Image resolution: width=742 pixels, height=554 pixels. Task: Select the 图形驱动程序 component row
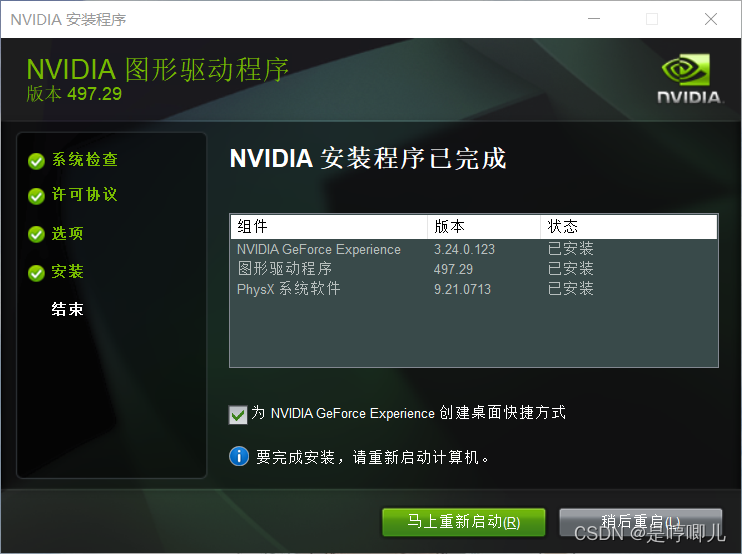(x=474, y=269)
